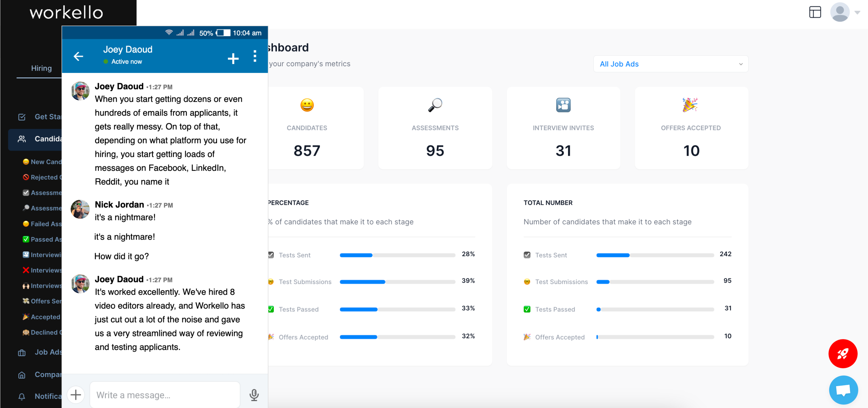Click the Offers Accepted count 10

coord(691,150)
